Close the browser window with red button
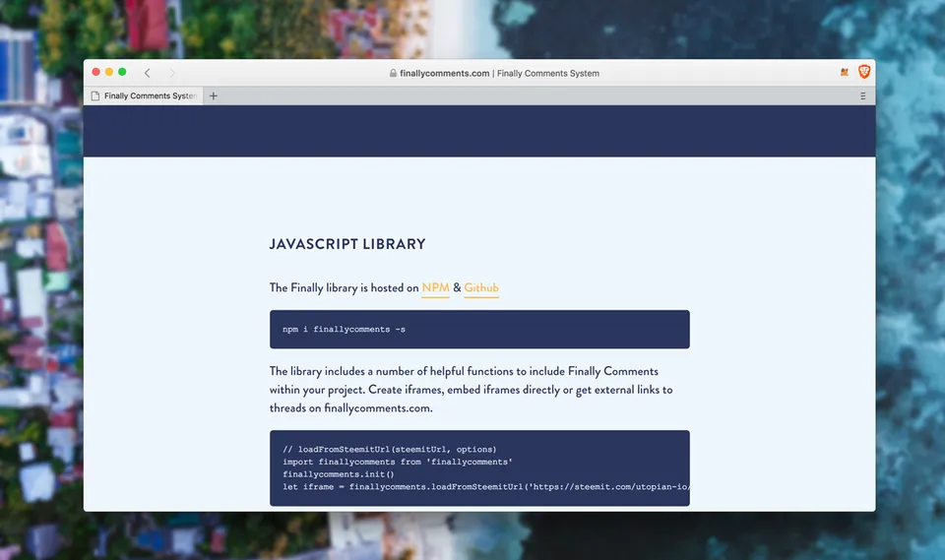Screen dimensions: 945x560 (x=95, y=72)
